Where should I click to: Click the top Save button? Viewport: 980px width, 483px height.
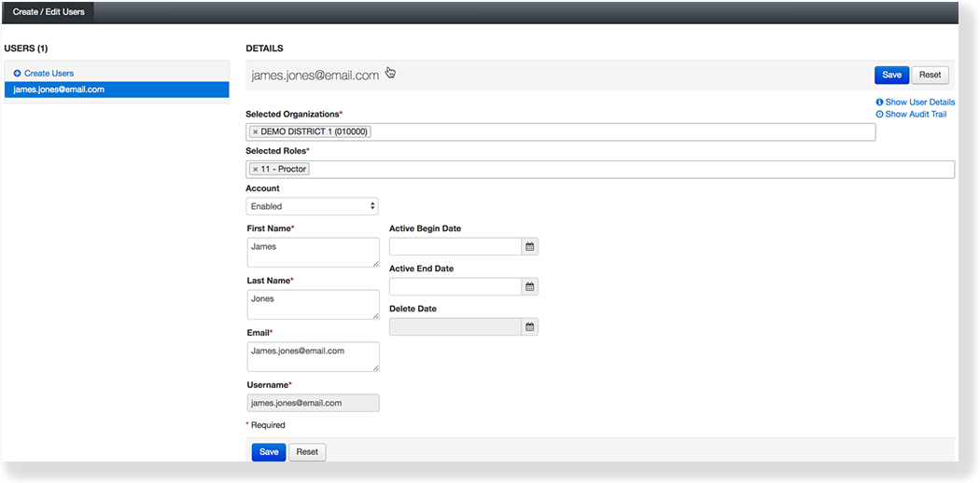click(x=891, y=75)
